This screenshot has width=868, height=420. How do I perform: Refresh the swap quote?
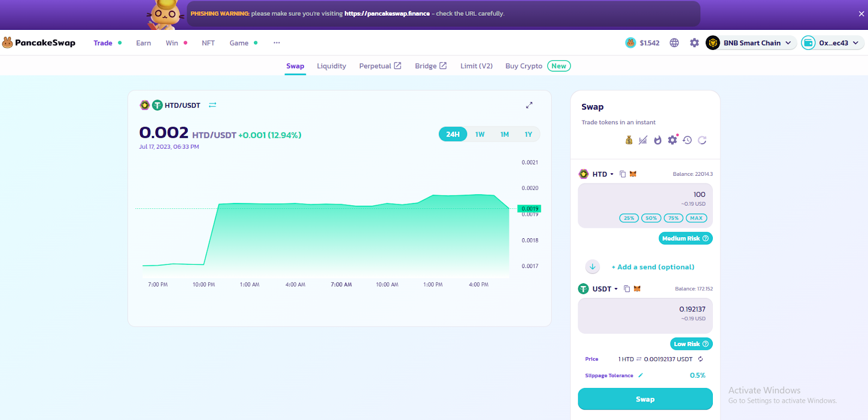click(x=702, y=140)
